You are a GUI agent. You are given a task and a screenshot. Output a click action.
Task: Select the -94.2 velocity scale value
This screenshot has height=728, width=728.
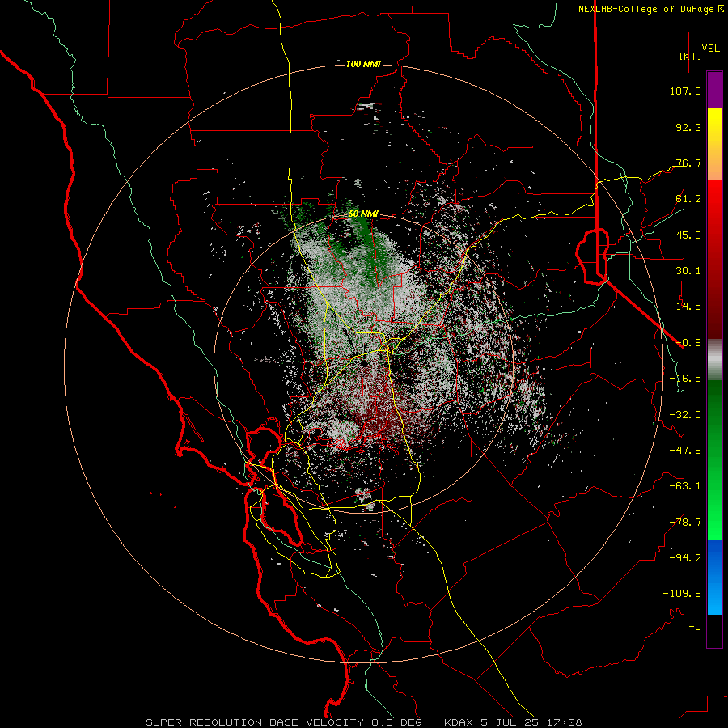coord(685,558)
